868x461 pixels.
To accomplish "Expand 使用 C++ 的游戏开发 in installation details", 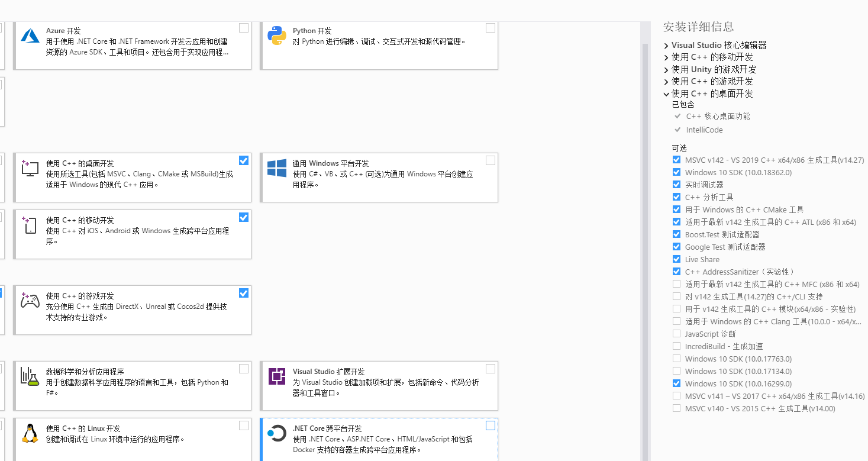I will click(x=667, y=82).
